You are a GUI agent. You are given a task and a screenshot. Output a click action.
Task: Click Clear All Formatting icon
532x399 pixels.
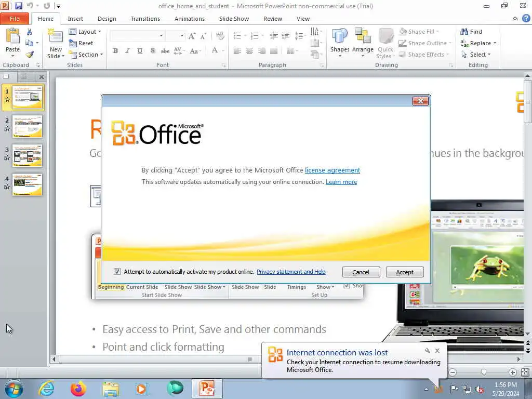point(220,36)
